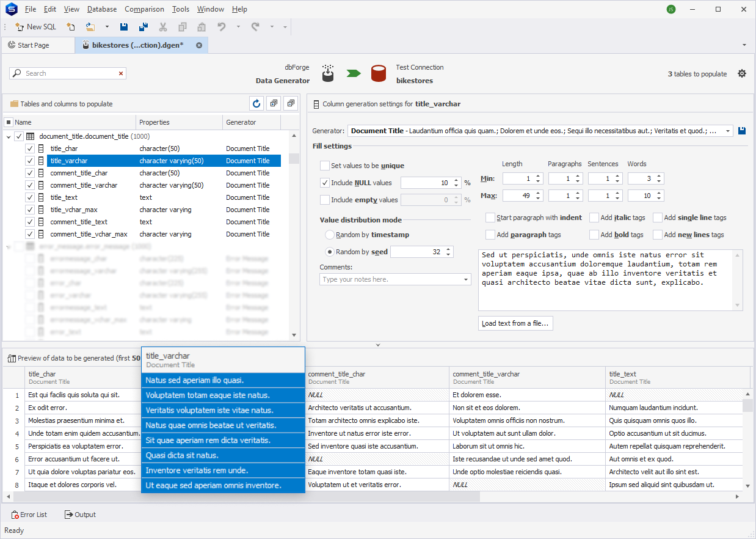Save generator settings using the disk icon
Image resolution: width=756 pixels, height=539 pixels.
point(742,131)
